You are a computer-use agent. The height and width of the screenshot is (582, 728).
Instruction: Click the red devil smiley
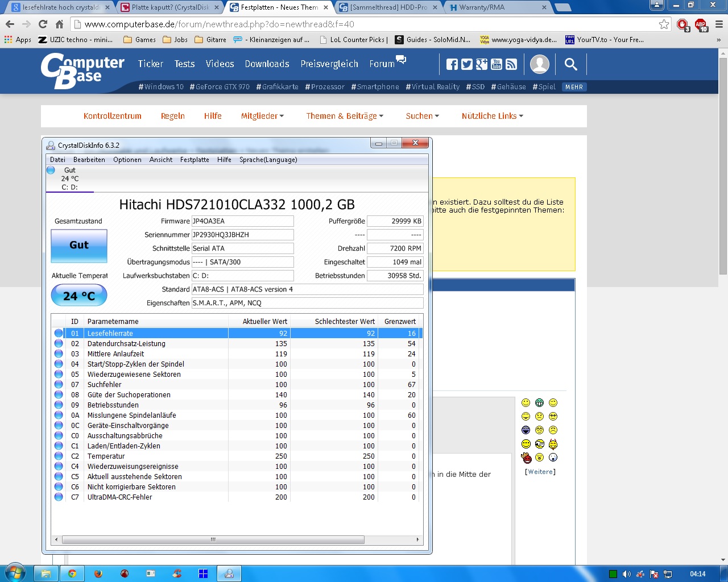[x=526, y=458]
